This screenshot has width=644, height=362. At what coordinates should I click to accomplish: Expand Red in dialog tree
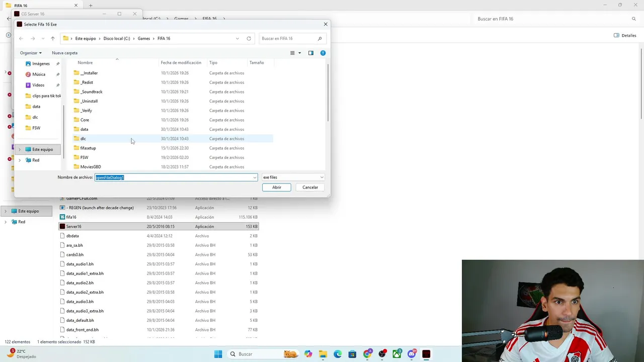coord(20,160)
